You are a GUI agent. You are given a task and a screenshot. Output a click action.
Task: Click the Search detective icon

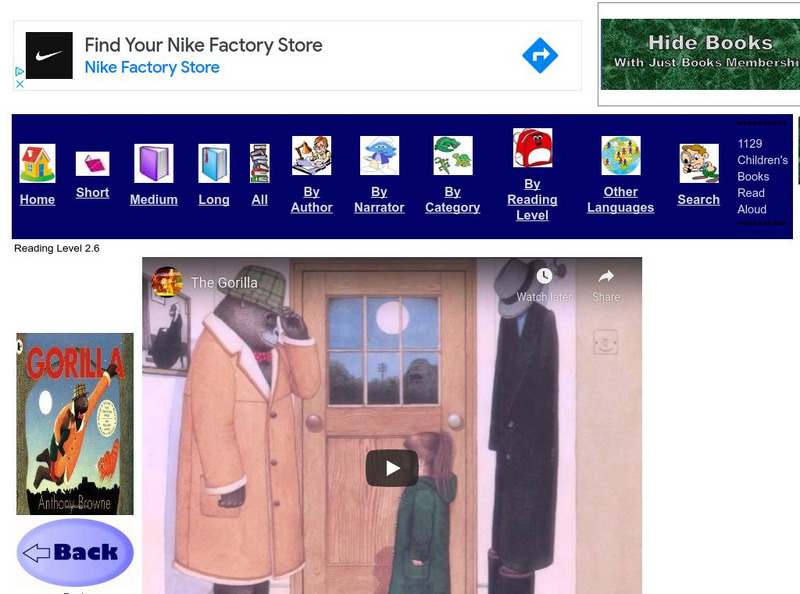(699, 163)
